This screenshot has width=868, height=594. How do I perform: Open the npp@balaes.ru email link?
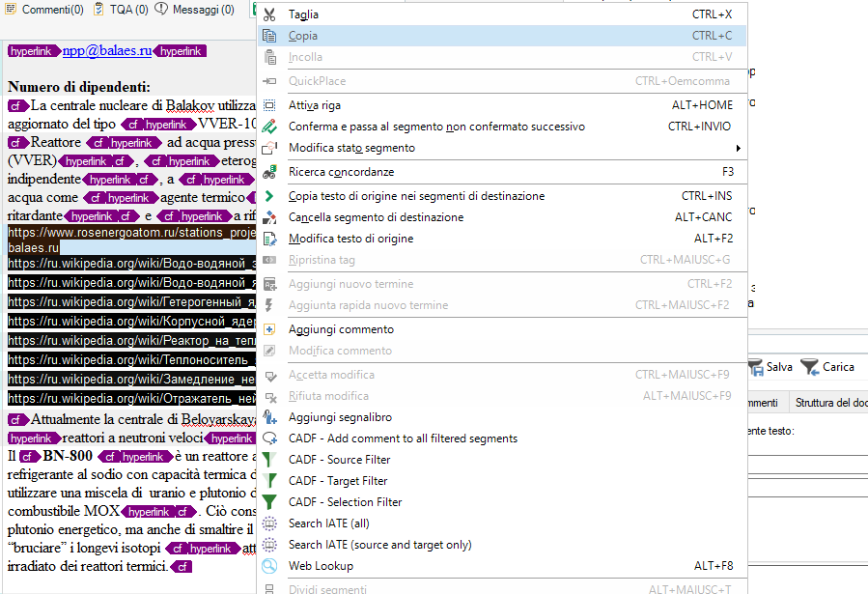107,50
